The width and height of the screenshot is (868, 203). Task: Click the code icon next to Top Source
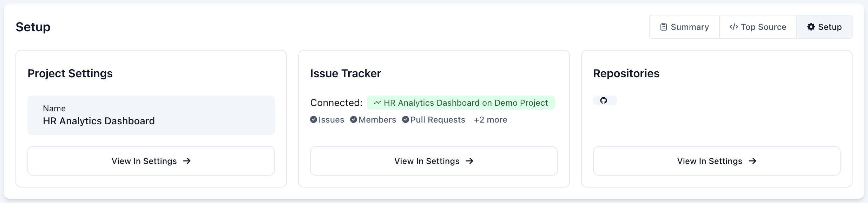734,27
